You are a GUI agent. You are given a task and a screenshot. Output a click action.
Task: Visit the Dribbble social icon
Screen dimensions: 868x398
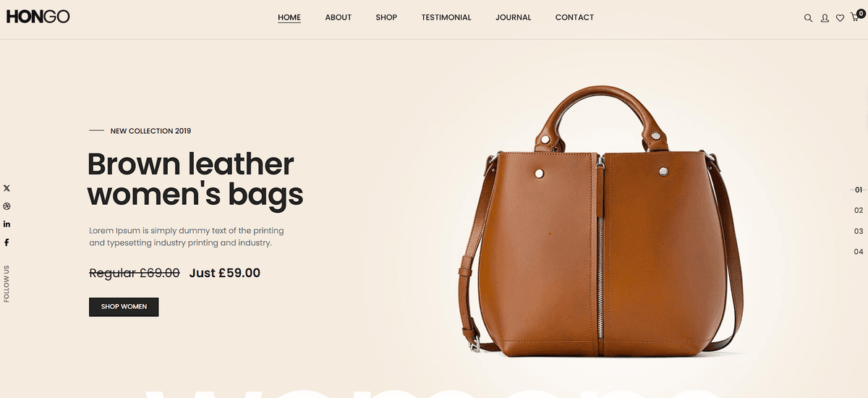(7, 206)
